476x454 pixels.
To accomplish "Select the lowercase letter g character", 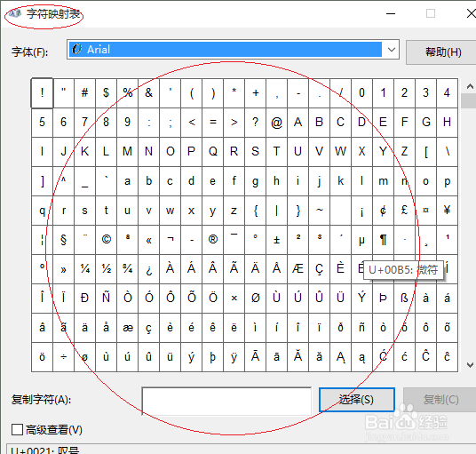I will click(255, 181).
